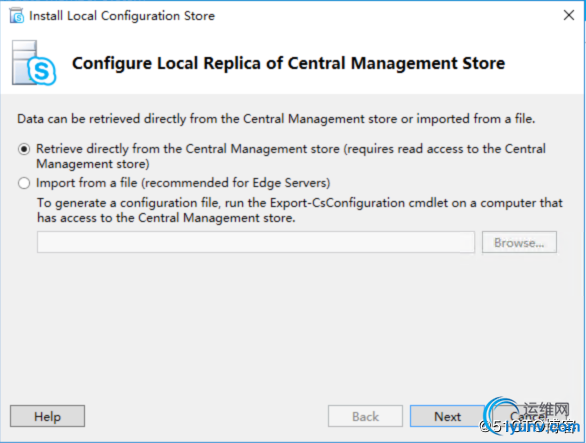The height and width of the screenshot is (443, 586).
Task: Click the gray server tower graphic in header
Action: click(24, 62)
